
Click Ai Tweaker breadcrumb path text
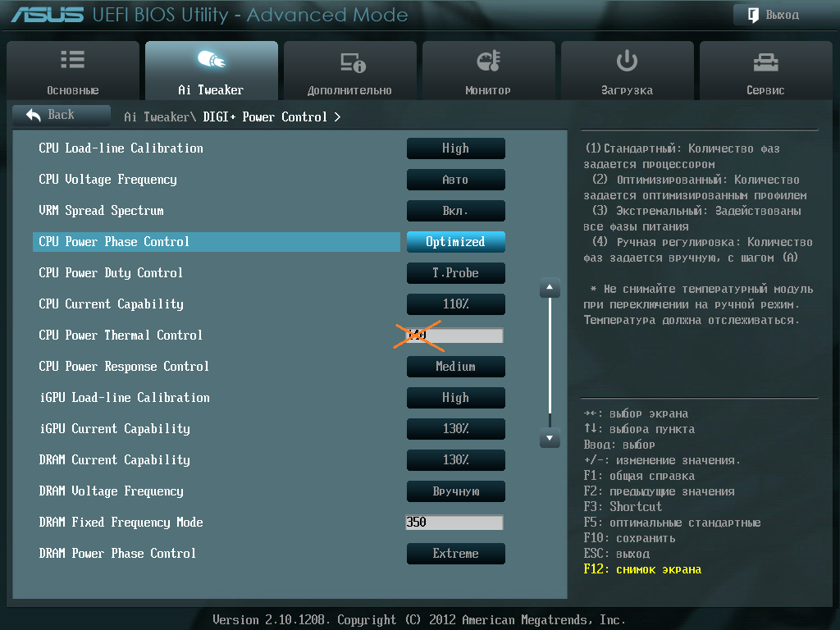pyautogui.click(x=160, y=116)
